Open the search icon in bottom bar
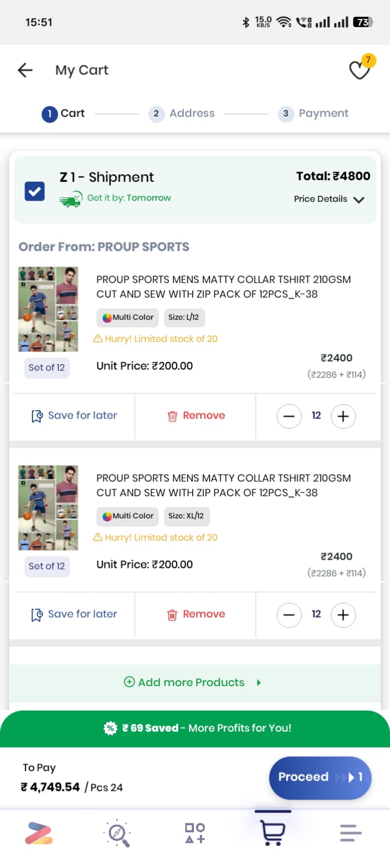Viewport: 390px width, 868px height. click(x=118, y=833)
